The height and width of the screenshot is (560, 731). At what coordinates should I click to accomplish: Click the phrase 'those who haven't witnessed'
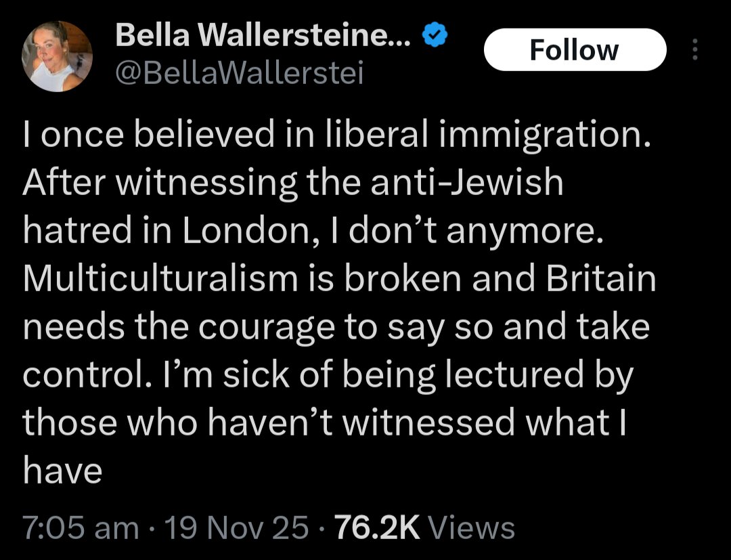[x=269, y=422]
